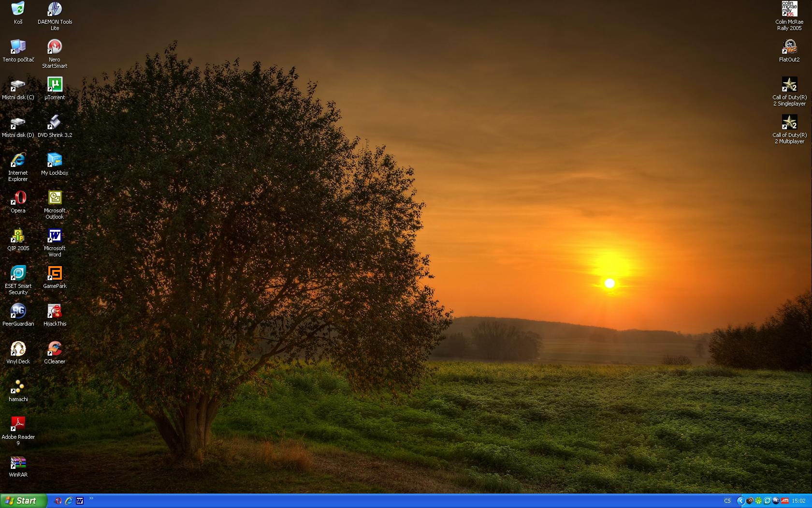Select the WinRAR desktop icon
The image size is (812, 508).
pyautogui.click(x=18, y=463)
